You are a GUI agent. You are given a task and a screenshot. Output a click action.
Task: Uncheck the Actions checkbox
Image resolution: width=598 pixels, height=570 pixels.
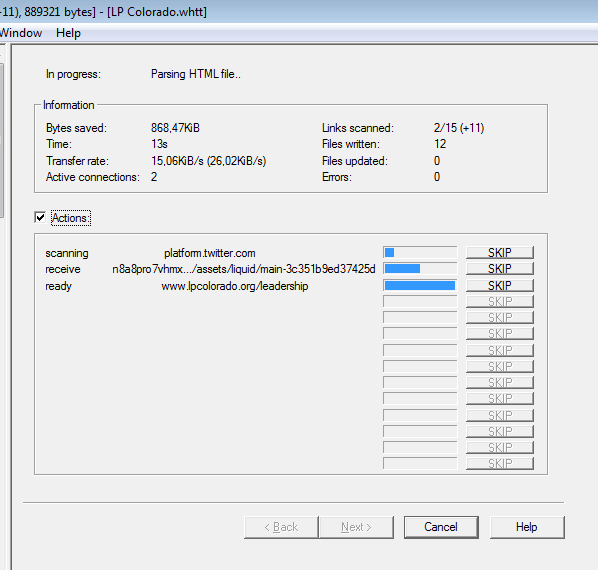point(40,217)
